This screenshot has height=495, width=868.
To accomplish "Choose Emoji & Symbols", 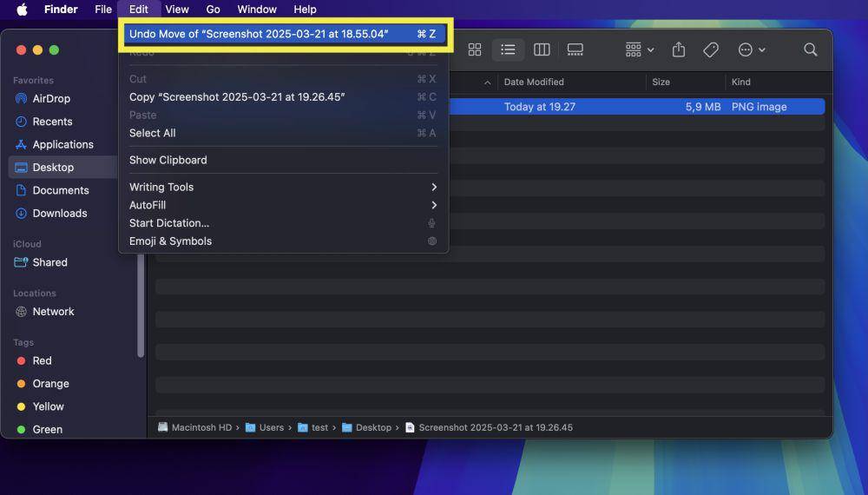I will [284, 241].
